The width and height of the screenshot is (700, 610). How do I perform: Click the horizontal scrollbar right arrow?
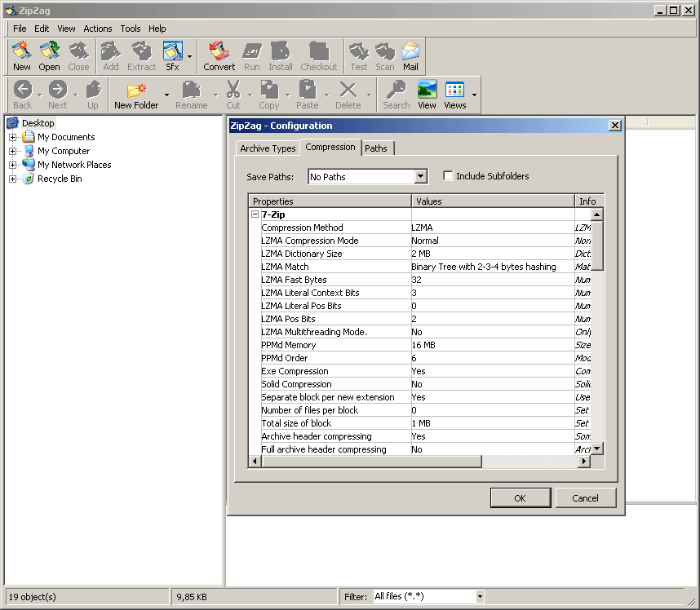(584, 461)
